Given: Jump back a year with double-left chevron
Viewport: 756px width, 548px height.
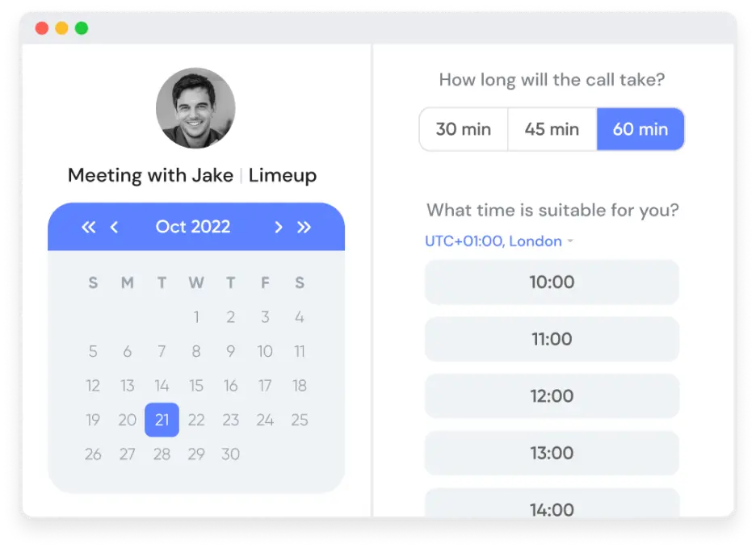Looking at the screenshot, I should coord(88,227).
